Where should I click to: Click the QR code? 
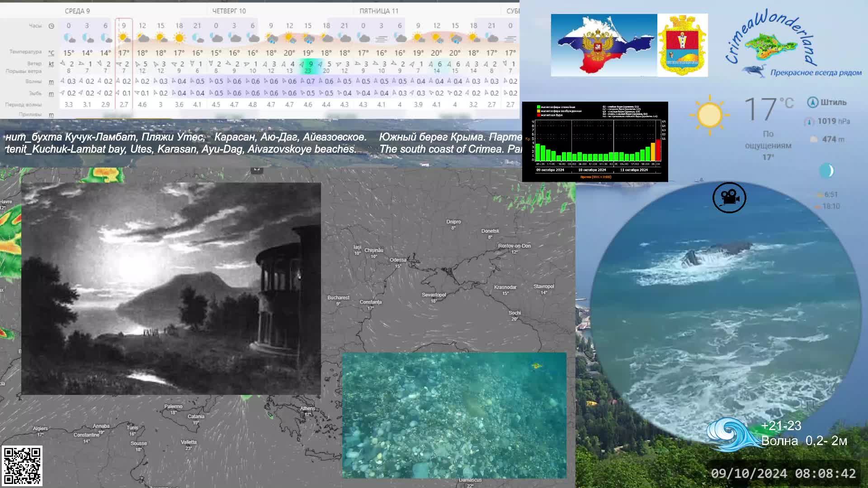point(22,466)
